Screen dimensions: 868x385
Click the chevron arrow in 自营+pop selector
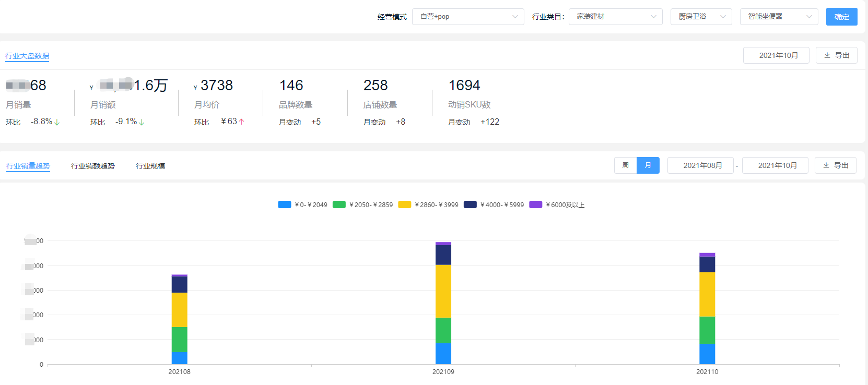515,17
